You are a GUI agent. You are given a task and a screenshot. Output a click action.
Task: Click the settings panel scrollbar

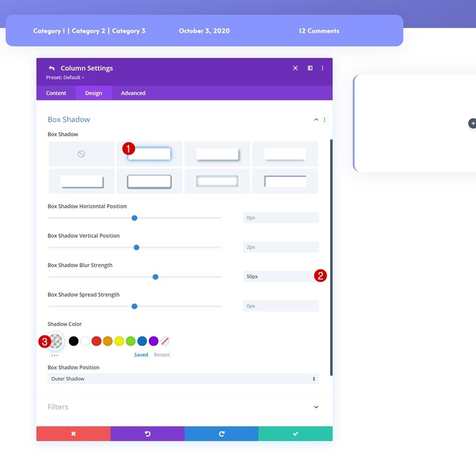pos(331,257)
